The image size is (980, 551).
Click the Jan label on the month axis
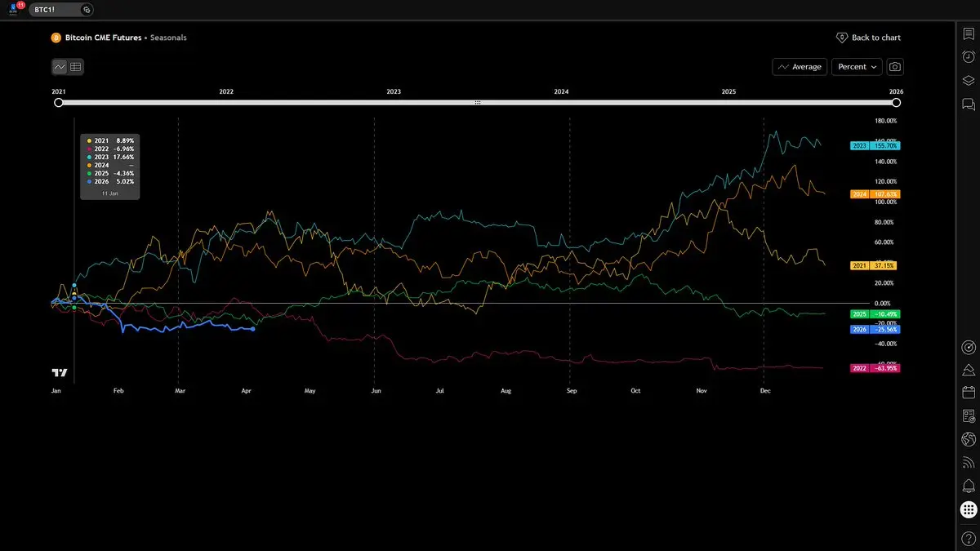56,391
